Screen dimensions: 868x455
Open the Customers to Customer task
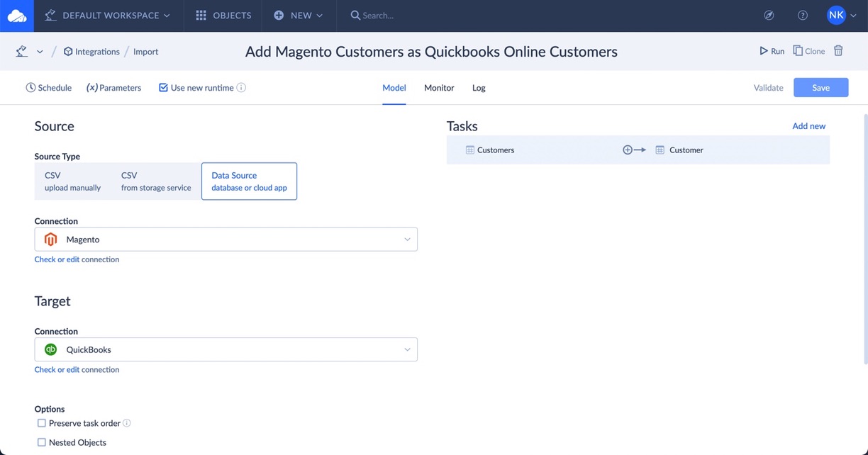click(638, 150)
